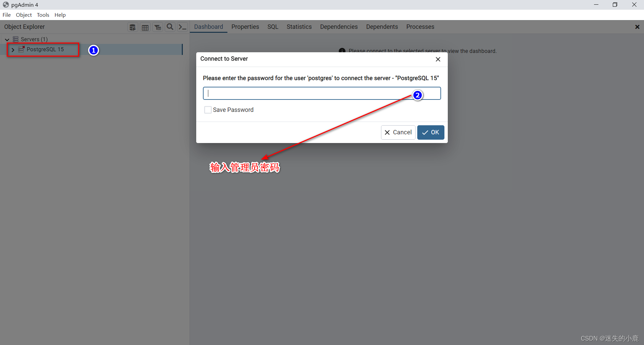Open the Help menu
The image size is (644, 345).
[x=60, y=15]
